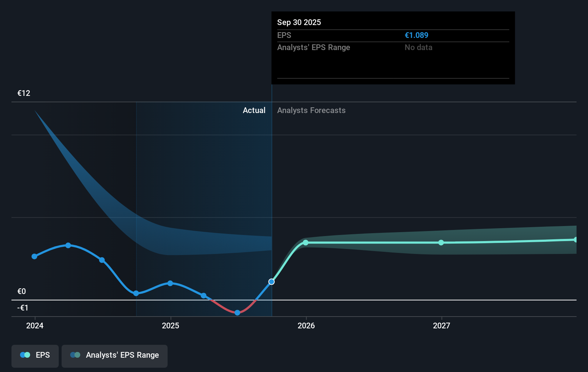
Task: Click the '2027' x-axis label
Action: click(x=442, y=325)
